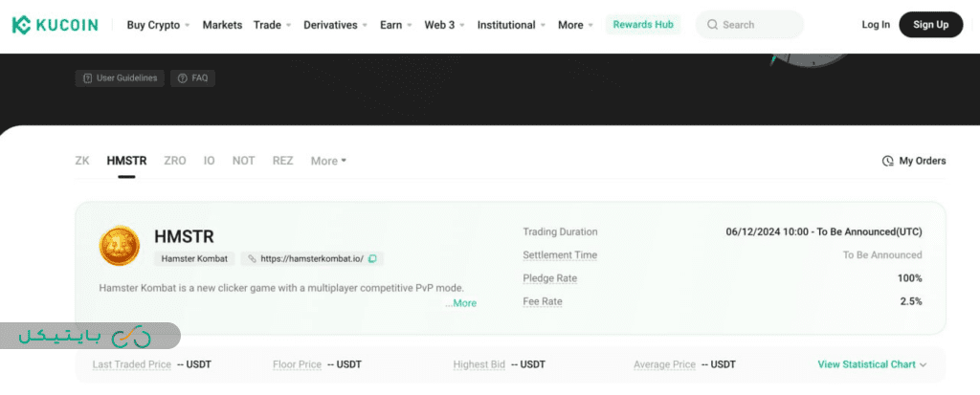Expand the Derivatives menu
Image resolution: width=980 pixels, height=395 pixels.
pos(336,25)
